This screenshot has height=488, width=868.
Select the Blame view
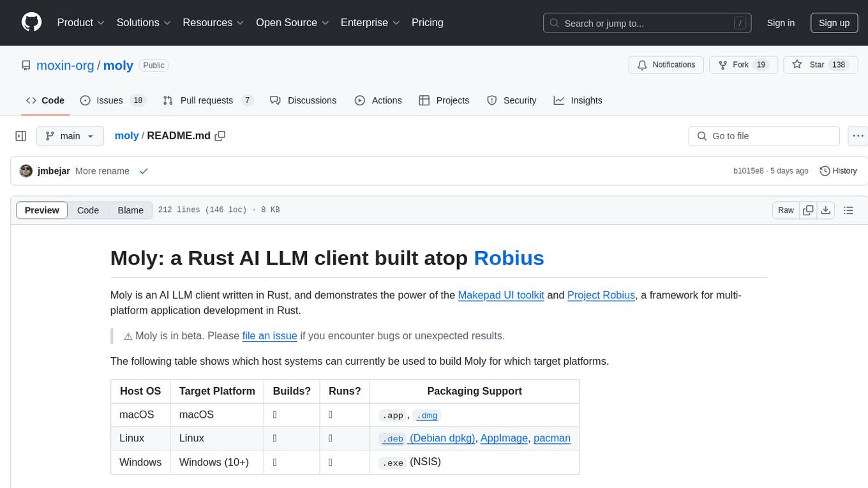pyautogui.click(x=131, y=210)
